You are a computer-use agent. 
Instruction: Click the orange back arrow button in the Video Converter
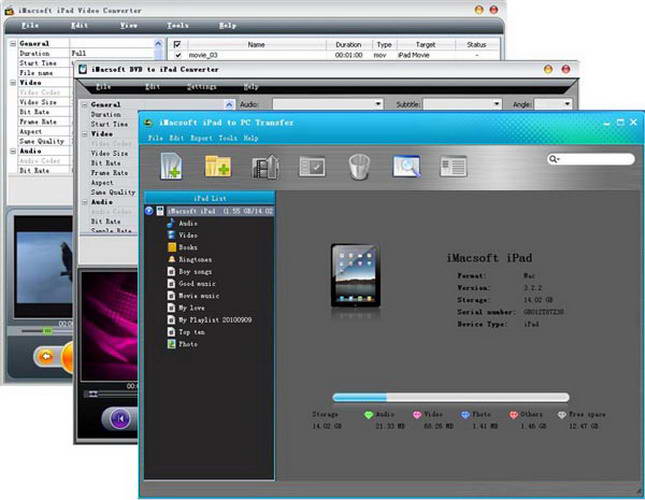coord(46,356)
